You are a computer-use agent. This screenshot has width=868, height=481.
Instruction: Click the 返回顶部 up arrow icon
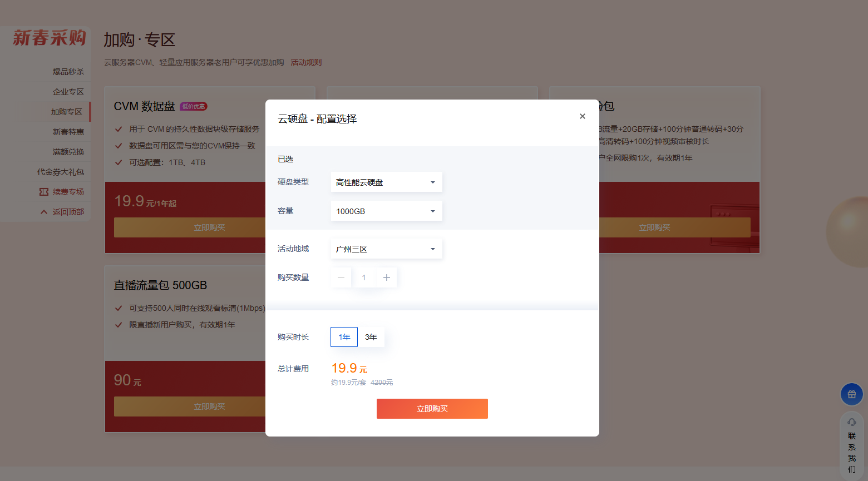(x=44, y=212)
